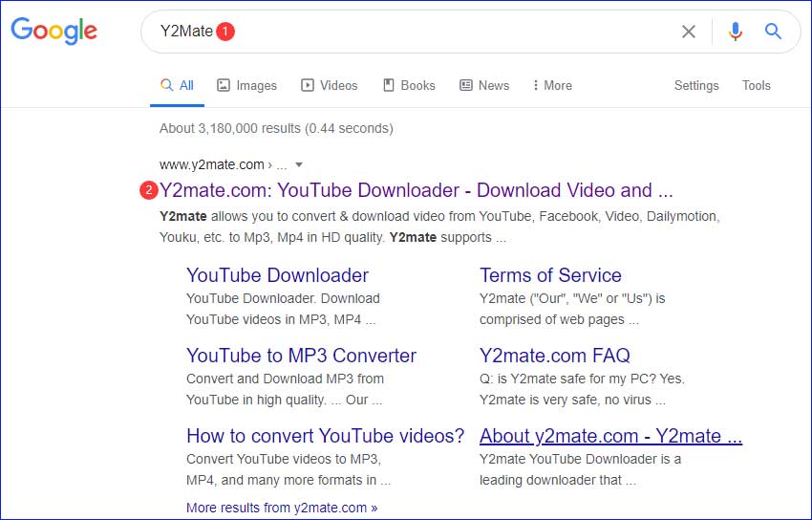Switch to the Videos tab

click(330, 85)
